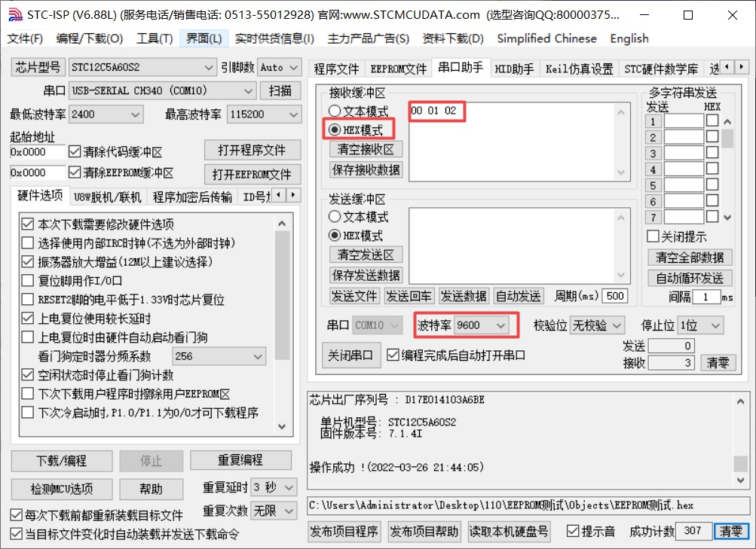Image resolution: width=756 pixels, height=549 pixels.
Task: Click 起始地址 0x0000 code field
Action: pyautogui.click(x=37, y=152)
